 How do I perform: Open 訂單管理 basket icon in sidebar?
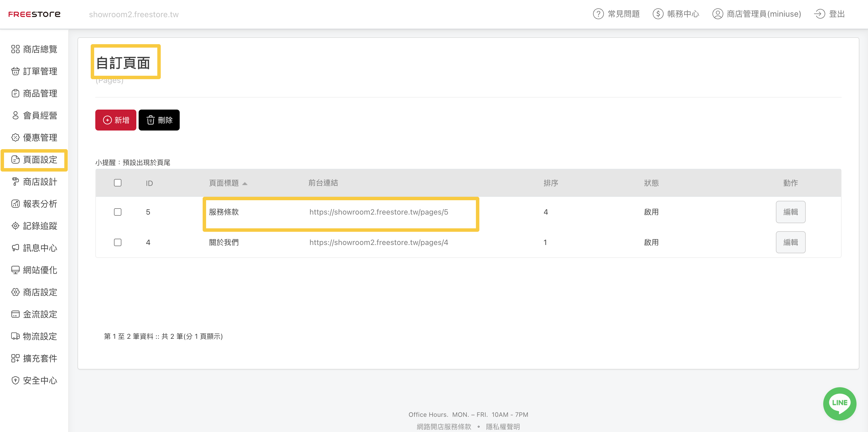click(x=15, y=71)
